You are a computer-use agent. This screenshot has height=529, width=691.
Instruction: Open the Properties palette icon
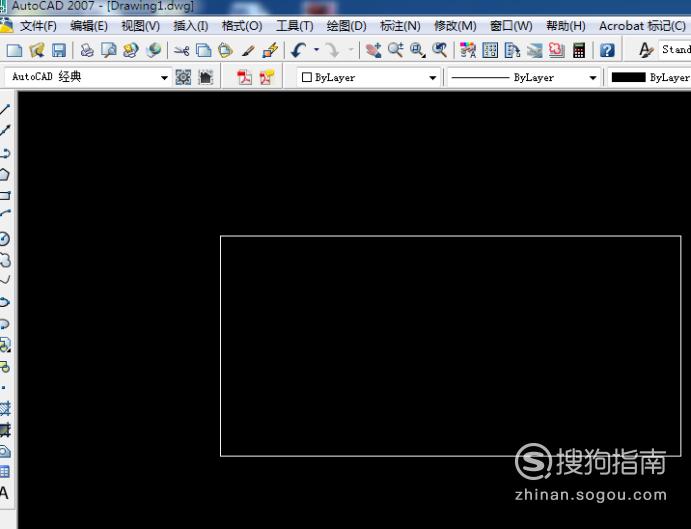coord(468,50)
